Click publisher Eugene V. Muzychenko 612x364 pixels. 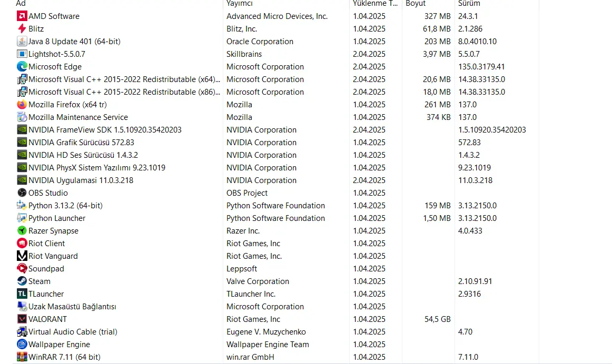click(x=266, y=332)
